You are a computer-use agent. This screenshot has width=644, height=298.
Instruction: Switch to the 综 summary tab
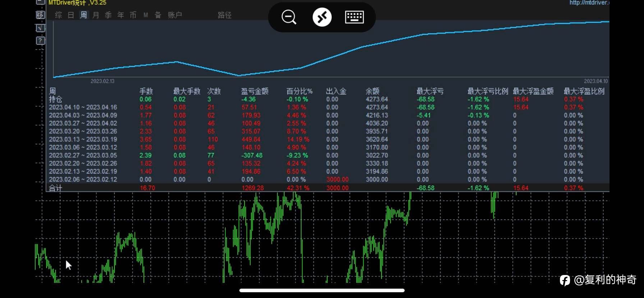[x=59, y=15]
